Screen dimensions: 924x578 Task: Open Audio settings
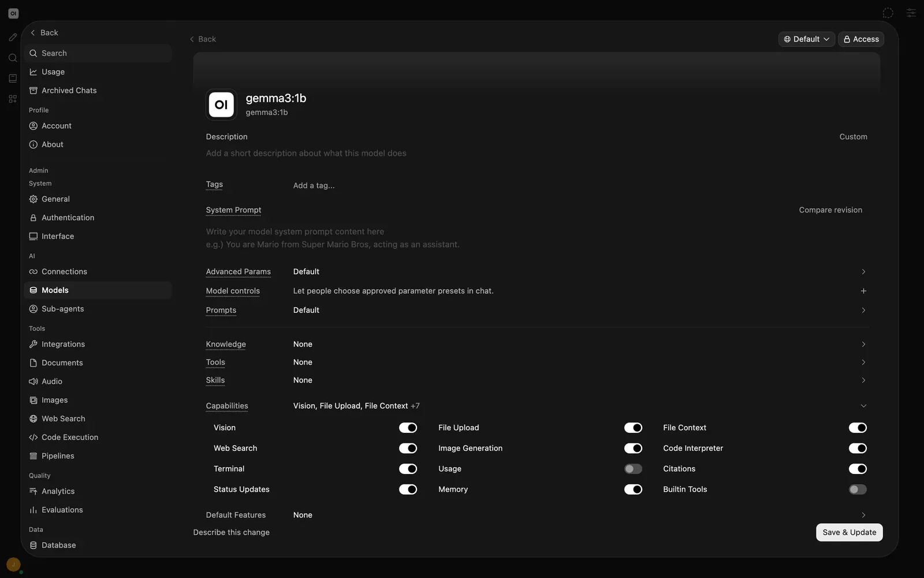coord(98,381)
